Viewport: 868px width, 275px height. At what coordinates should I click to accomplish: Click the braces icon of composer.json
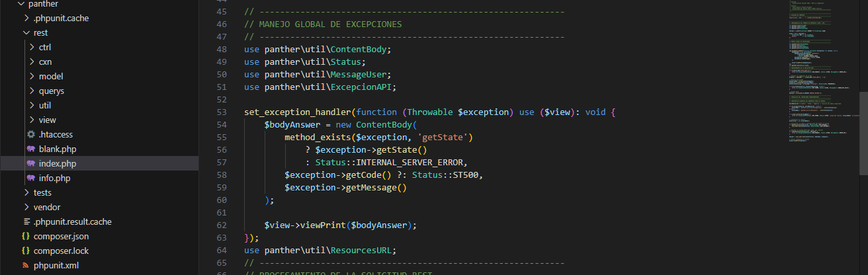pos(26,236)
